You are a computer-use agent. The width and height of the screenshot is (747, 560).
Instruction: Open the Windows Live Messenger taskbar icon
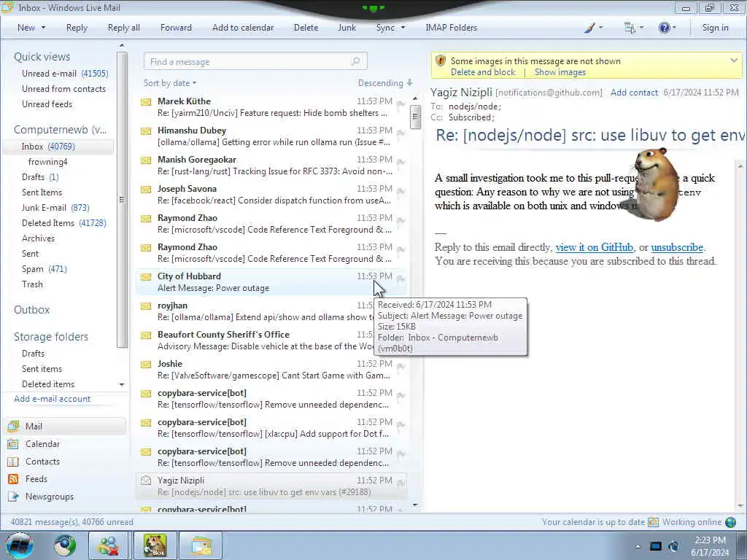tap(108, 545)
